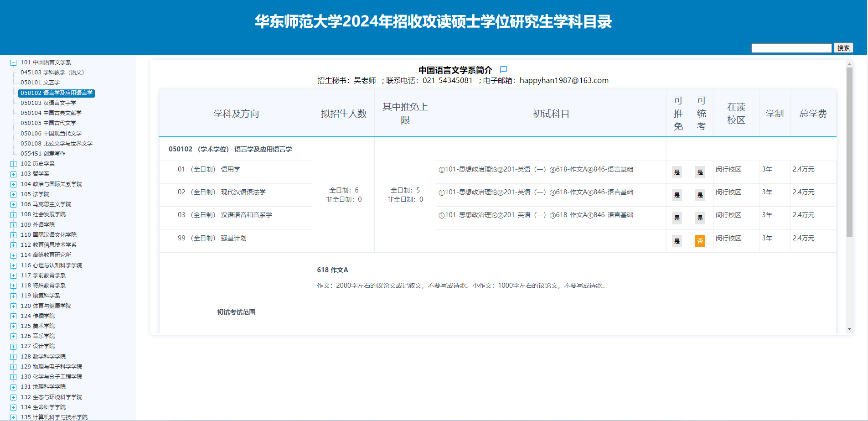Click the 618 作文A exam heading
The width and height of the screenshot is (868, 421).
332,270
